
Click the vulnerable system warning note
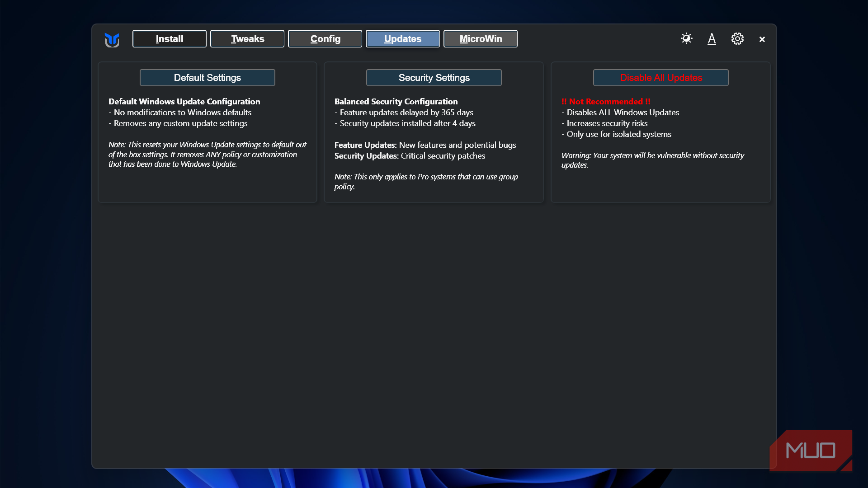coord(653,160)
